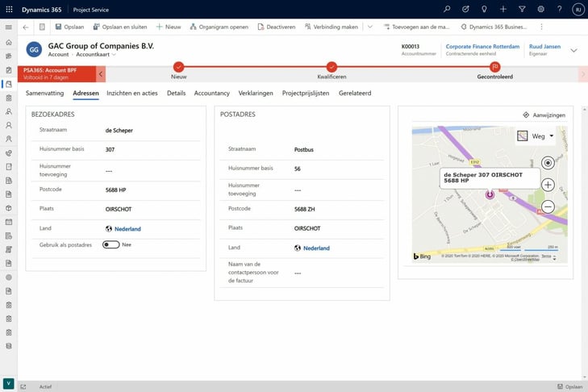Edit Plaats field OIRSCHOT in Bezoekadres
Image resolution: width=588 pixels, height=392 pixels.
tap(152, 210)
